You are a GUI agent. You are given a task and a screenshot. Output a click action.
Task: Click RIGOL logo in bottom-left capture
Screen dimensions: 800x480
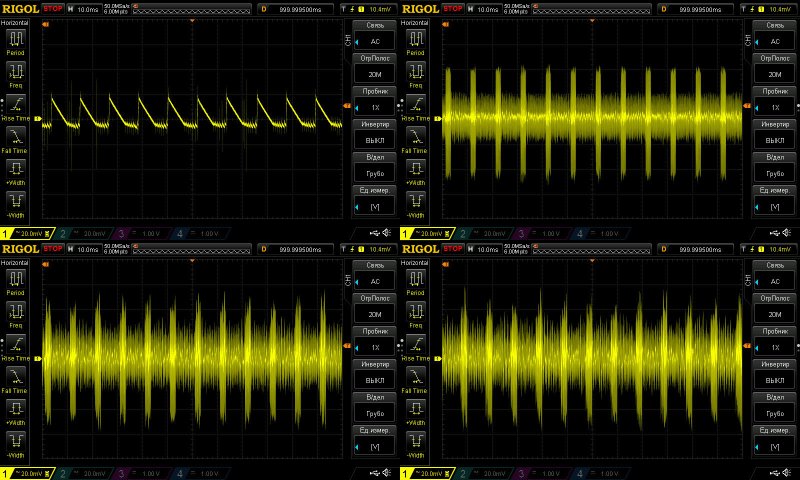[x=20, y=248]
